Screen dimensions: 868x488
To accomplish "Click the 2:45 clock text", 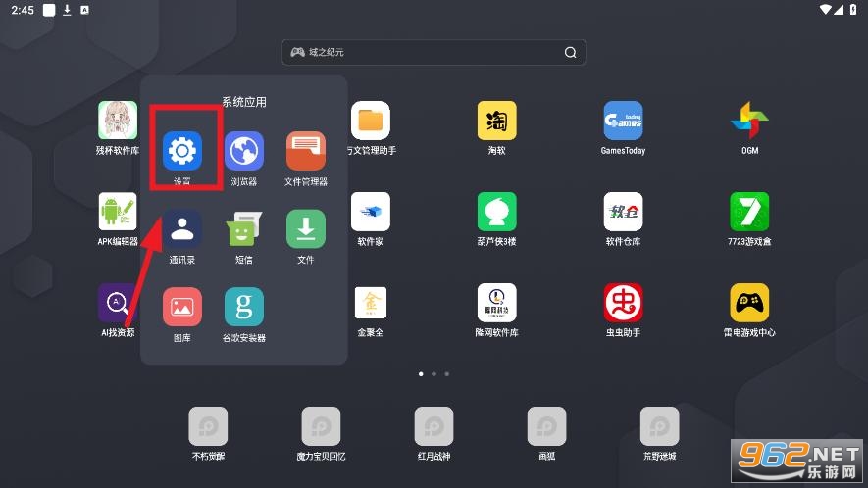I will point(23,10).
